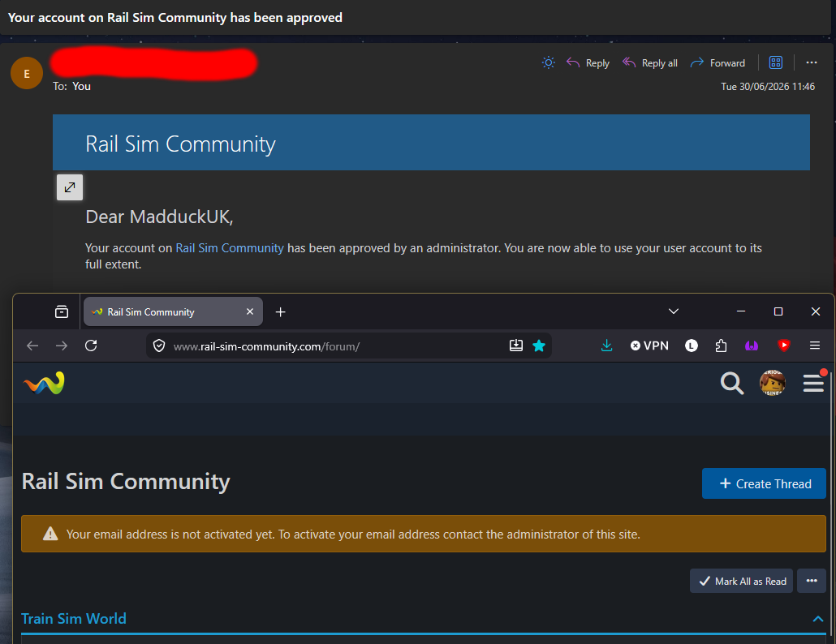Click the Rail Sim Community colorful logo

click(x=44, y=383)
